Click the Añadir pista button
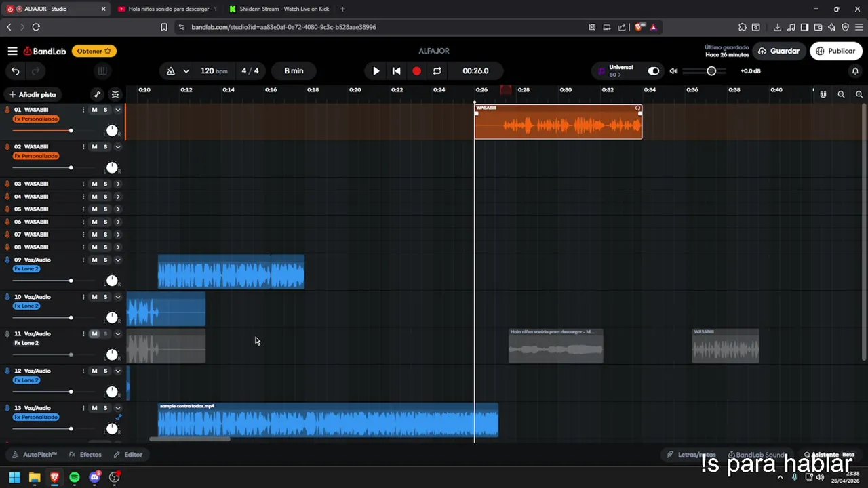Viewport: 868px width, 488px height. pos(33,94)
